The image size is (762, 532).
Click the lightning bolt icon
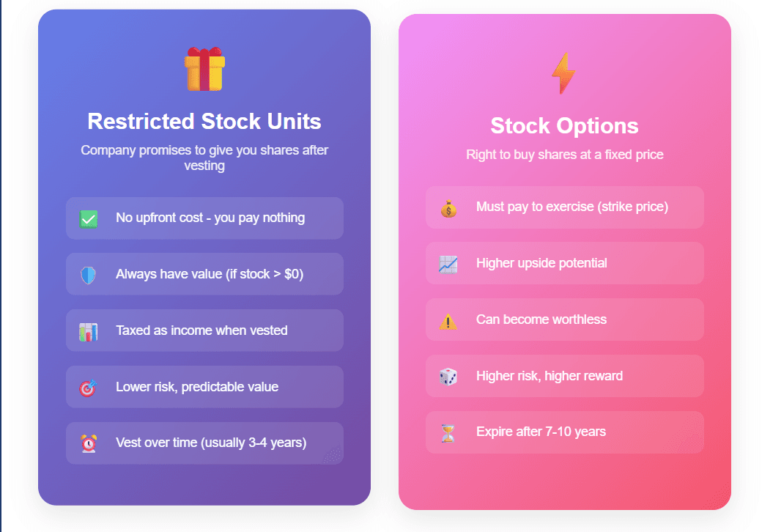[564, 73]
